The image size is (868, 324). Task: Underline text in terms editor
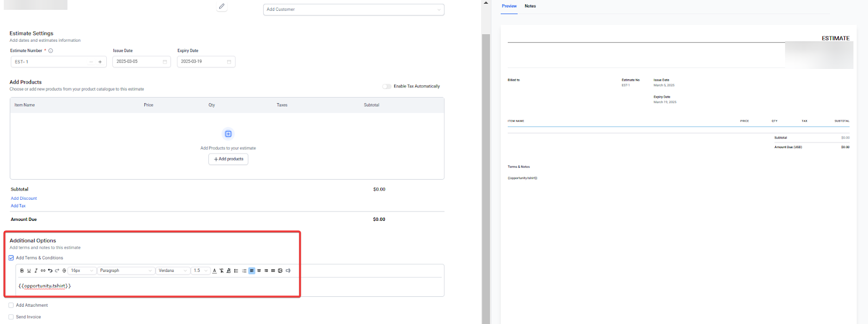point(29,271)
